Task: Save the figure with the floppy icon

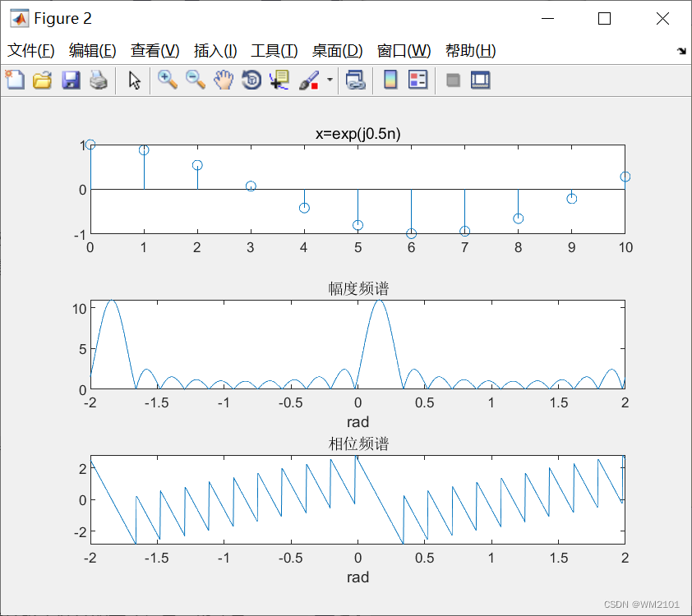Action: click(71, 80)
